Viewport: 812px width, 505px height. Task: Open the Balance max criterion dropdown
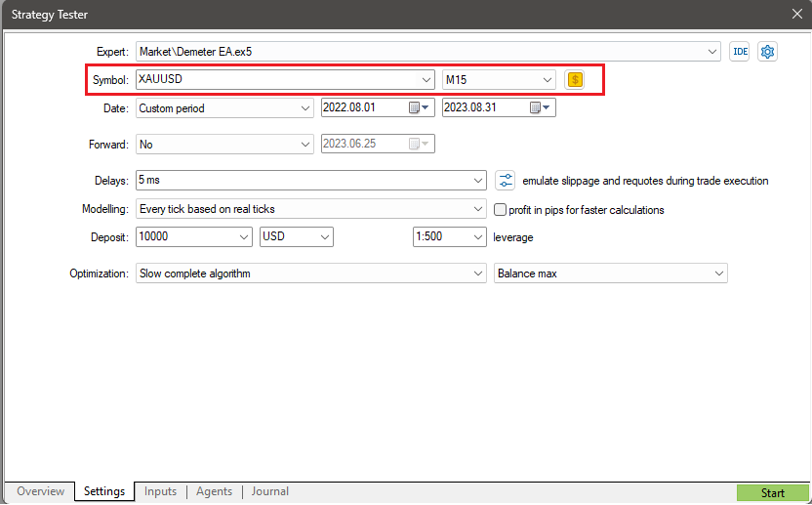(718, 274)
